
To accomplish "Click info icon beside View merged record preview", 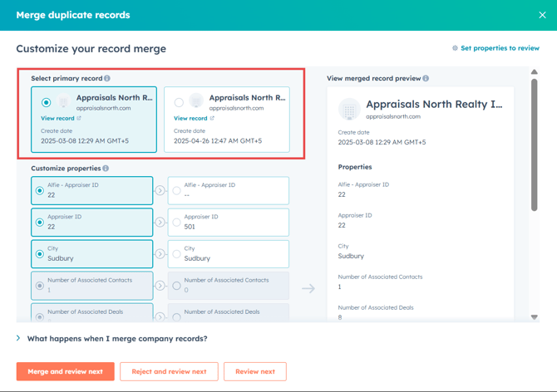I will [426, 78].
